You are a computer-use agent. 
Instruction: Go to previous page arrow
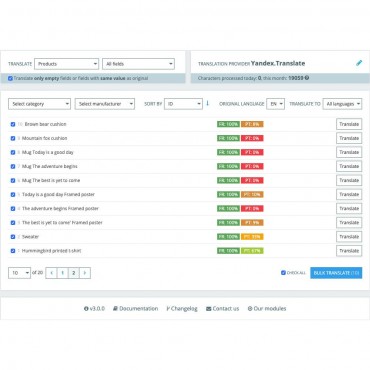pyautogui.click(x=51, y=273)
